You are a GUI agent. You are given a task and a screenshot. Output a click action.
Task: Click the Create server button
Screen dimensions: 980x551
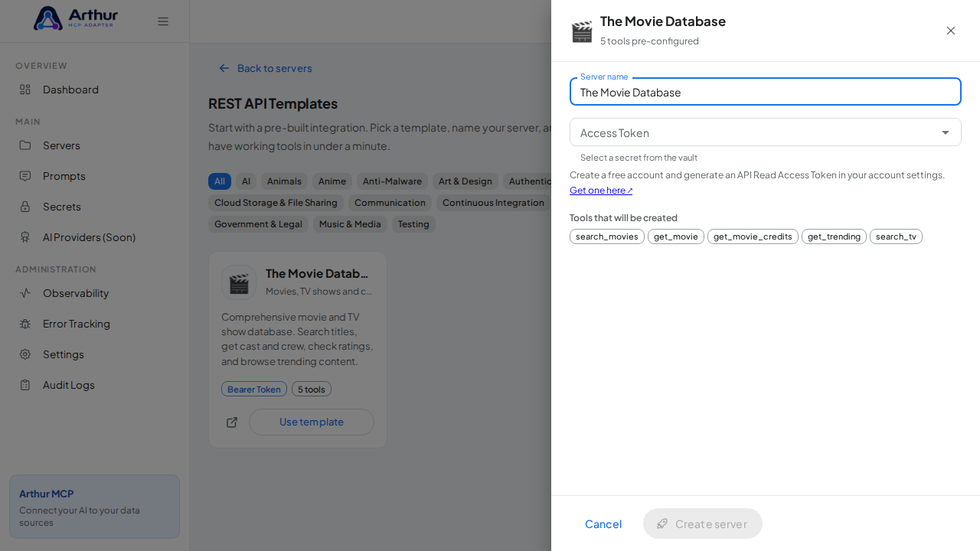(x=703, y=523)
